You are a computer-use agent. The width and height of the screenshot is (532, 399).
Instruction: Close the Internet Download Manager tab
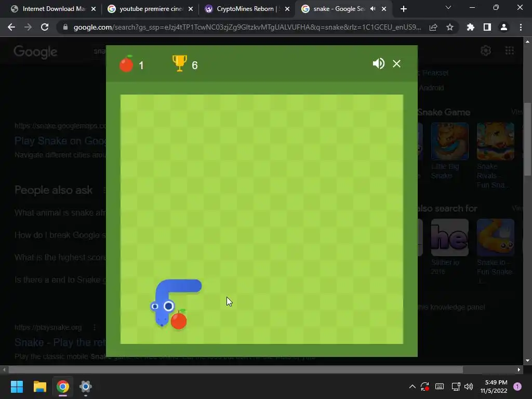(94, 9)
